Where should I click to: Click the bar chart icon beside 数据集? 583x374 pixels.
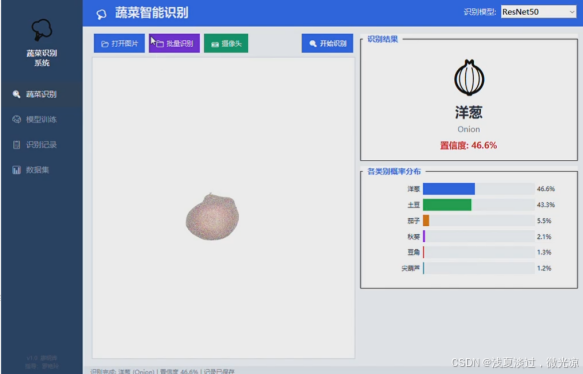point(16,170)
